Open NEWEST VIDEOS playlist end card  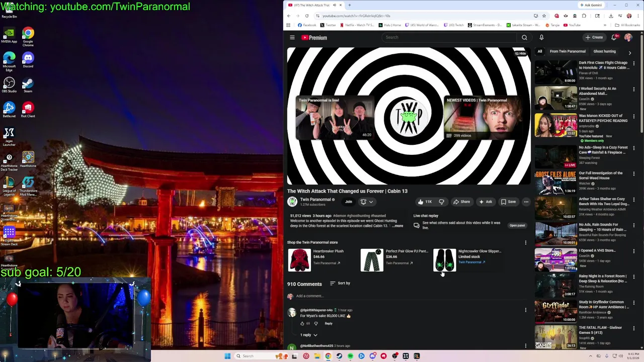click(x=483, y=118)
